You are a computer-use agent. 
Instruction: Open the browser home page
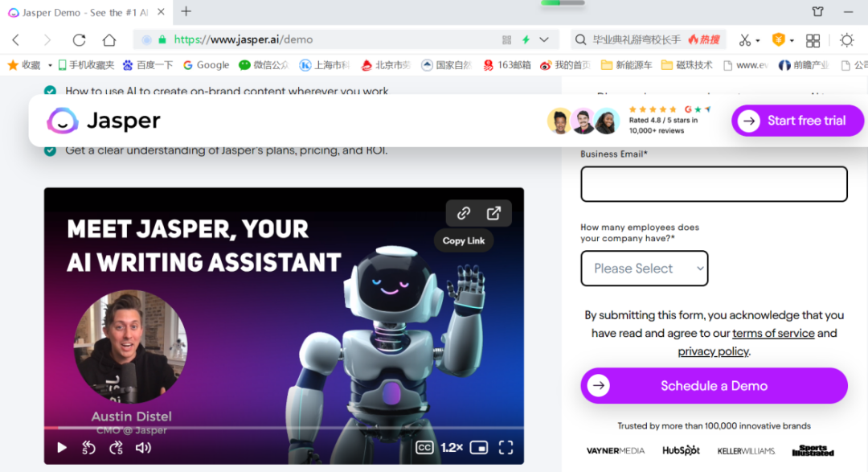(x=109, y=40)
